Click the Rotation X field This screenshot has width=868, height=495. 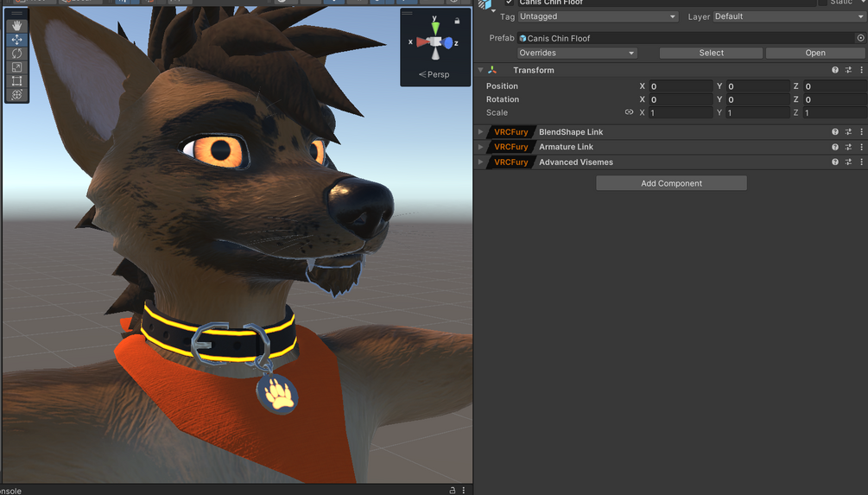click(x=681, y=99)
